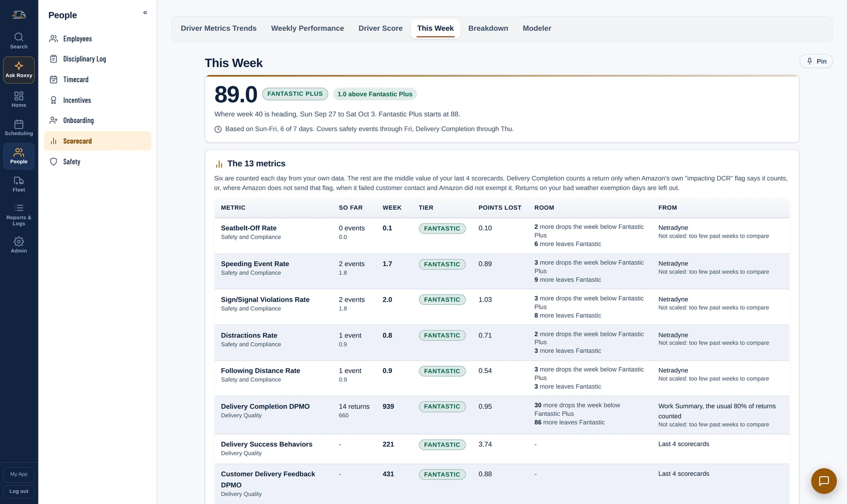Open Admin gear icon
This screenshot has height=504, width=847.
click(19, 241)
